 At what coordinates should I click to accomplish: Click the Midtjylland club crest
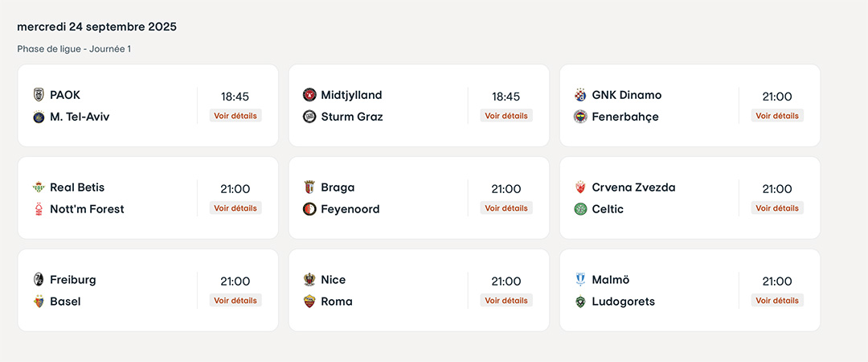309,95
